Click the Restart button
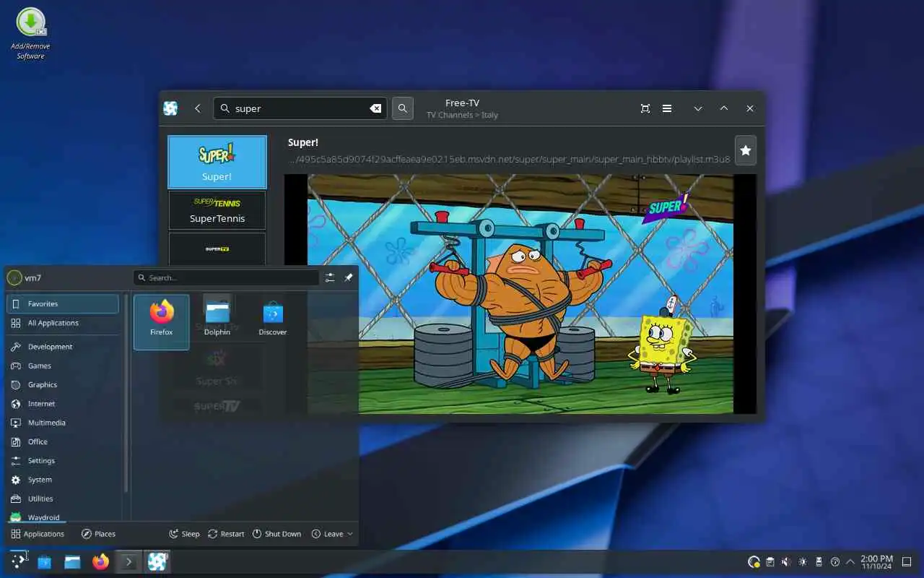Screen dimensions: 924x578 (226, 534)
